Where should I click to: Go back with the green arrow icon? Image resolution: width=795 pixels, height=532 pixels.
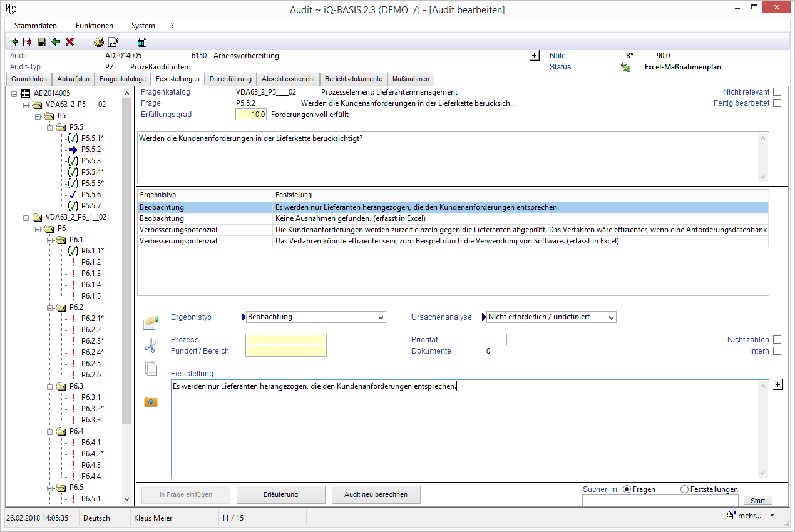click(56, 42)
